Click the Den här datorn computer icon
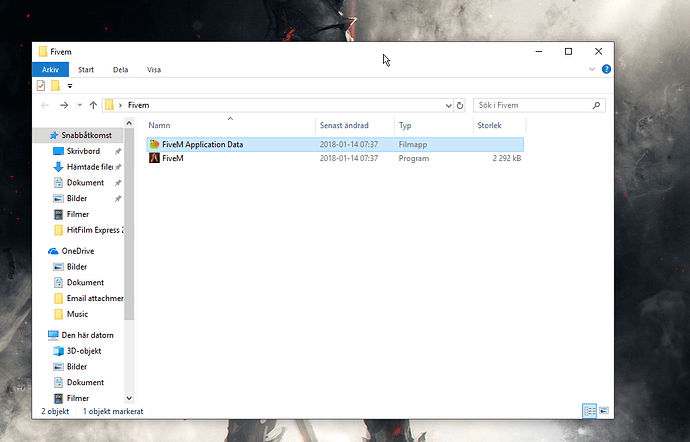 click(53, 335)
